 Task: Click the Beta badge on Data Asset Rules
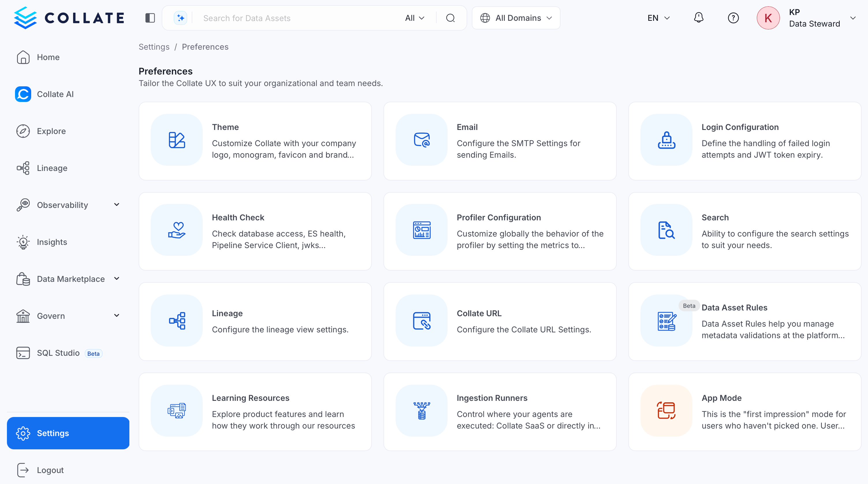click(x=689, y=306)
